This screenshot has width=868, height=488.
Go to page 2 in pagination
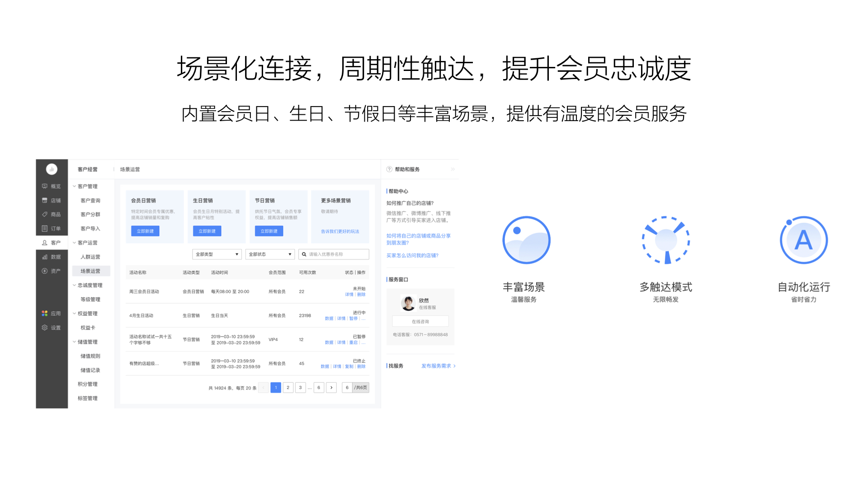point(288,388)
